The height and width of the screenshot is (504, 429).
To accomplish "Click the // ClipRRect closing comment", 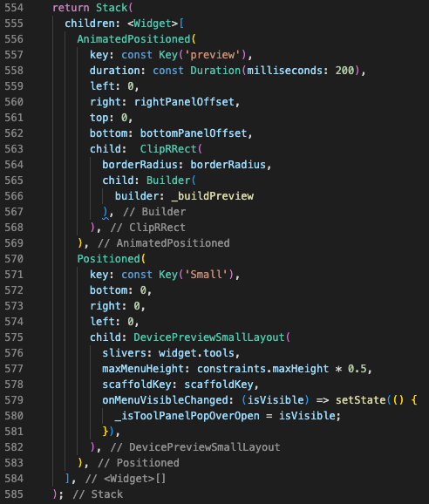I will (148, 228).
